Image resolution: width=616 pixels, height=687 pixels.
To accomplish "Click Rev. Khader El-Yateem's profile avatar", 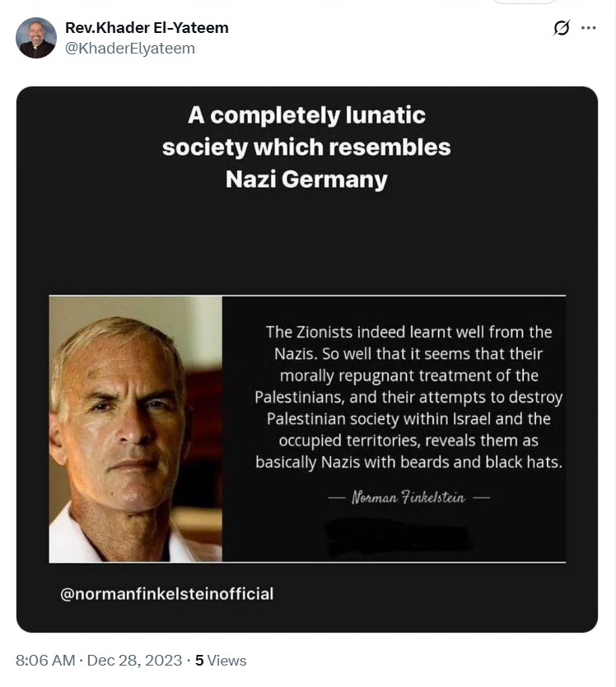I will [x=36, y=38].
